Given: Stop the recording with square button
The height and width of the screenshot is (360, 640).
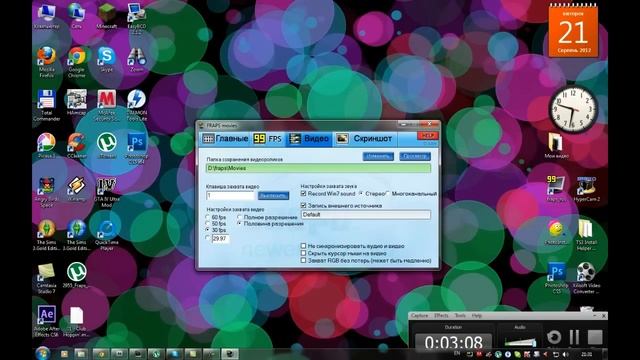Looking at the screenshot, I should (595, 337).
